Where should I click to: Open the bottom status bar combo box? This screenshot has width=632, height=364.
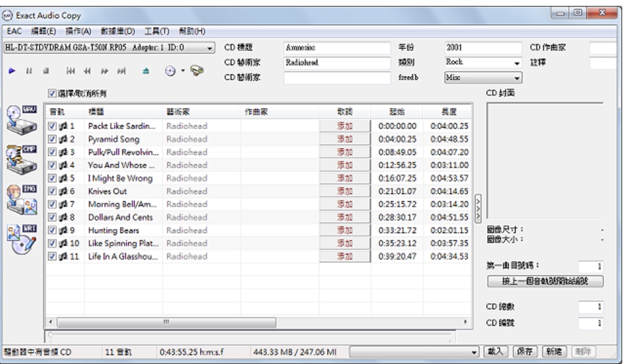[415, 351]
